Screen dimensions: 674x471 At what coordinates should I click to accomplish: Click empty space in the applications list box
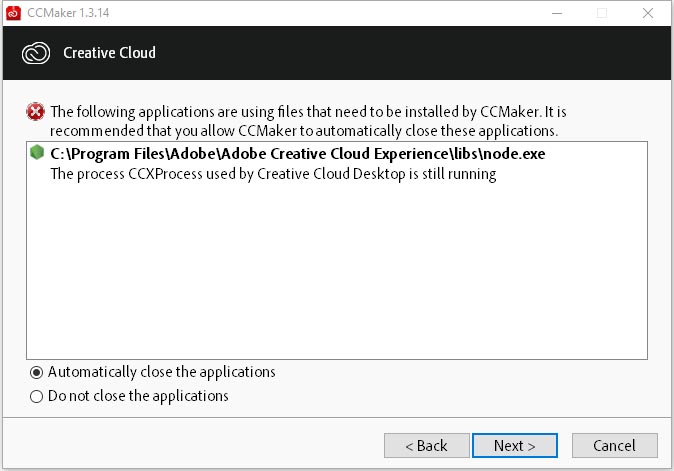click(336, 270)
